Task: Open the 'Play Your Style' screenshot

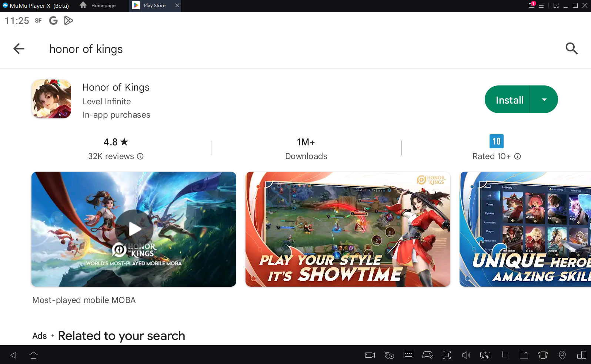Action: (348, 229)
